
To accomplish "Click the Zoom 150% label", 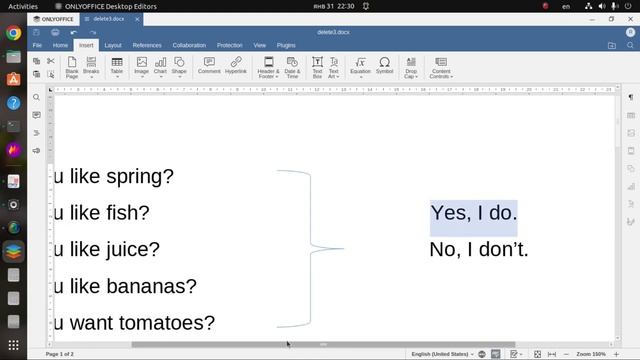I will point(591,354).
